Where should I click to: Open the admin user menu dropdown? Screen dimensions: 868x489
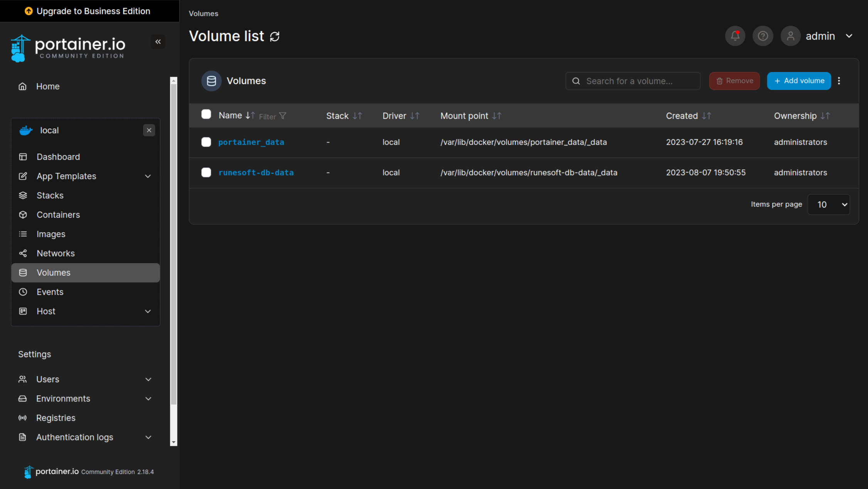[x=849, y=36]
